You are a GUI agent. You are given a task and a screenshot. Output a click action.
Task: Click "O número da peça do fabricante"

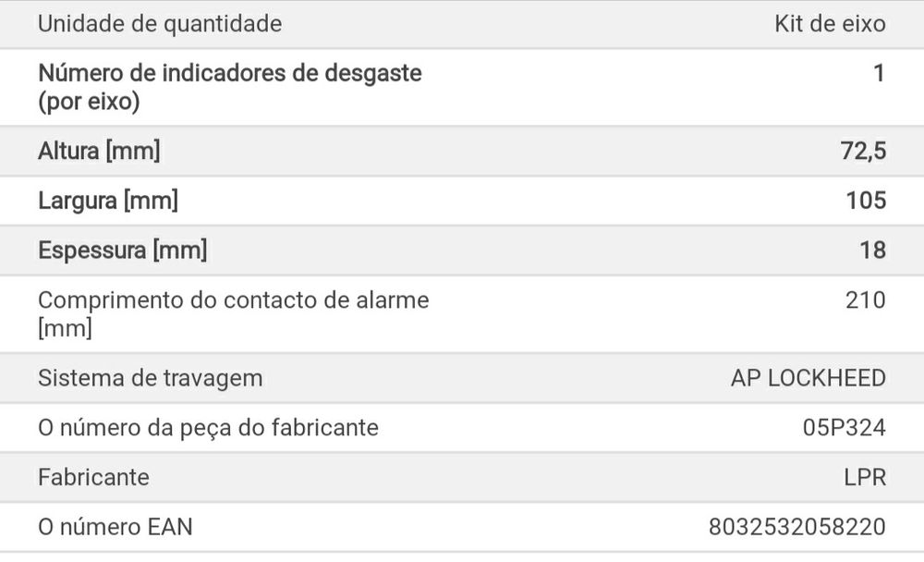tap(208, 428)
